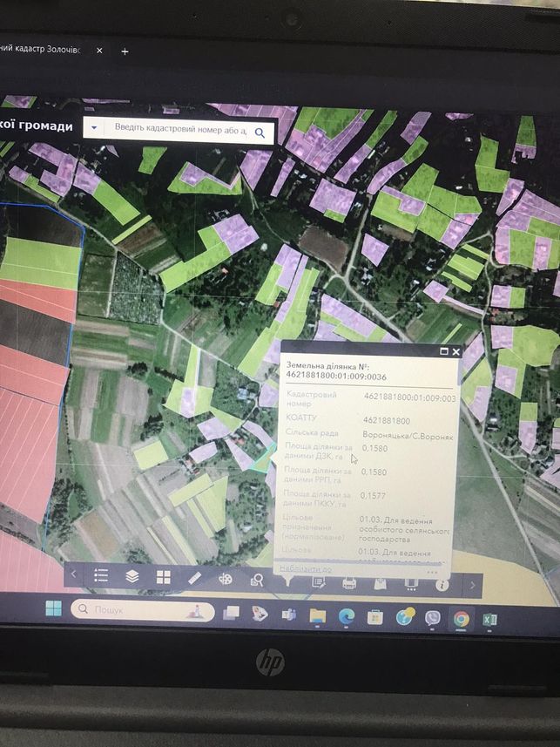The width and height of the screenshot is (560, 747).
Task: Focus the cadastral number search field
Action: 180,130
